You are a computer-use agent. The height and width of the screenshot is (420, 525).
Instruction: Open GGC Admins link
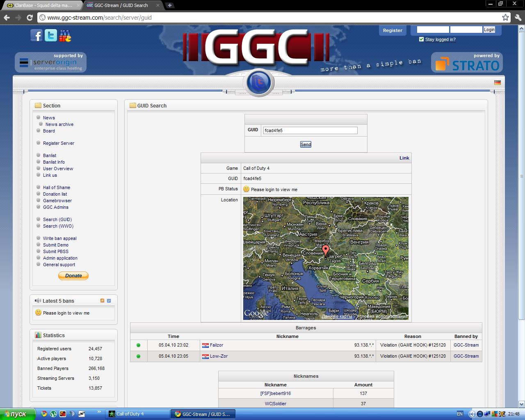[56, 207]
